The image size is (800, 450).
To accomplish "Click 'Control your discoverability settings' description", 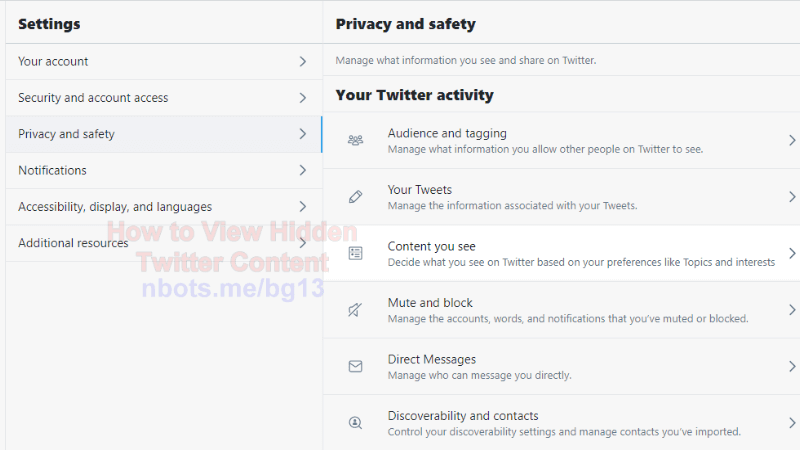I will click(564, 432).
